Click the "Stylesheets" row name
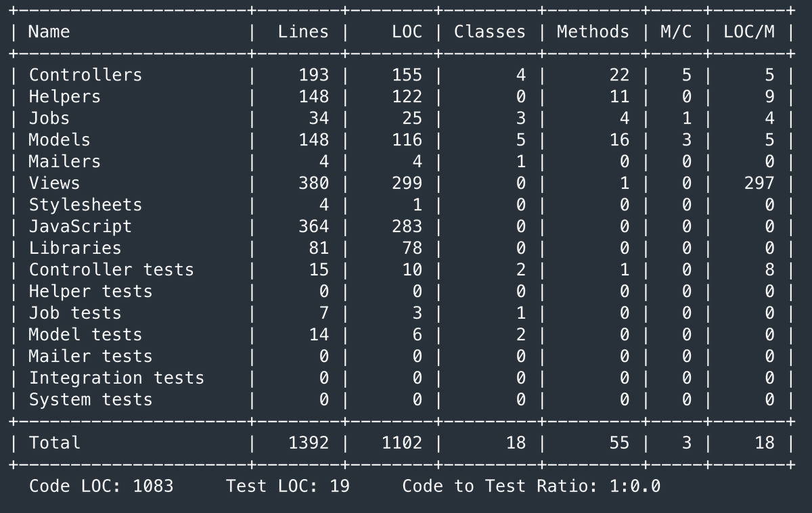Screen dimensions: 812x513 click(x=85, y=205)
